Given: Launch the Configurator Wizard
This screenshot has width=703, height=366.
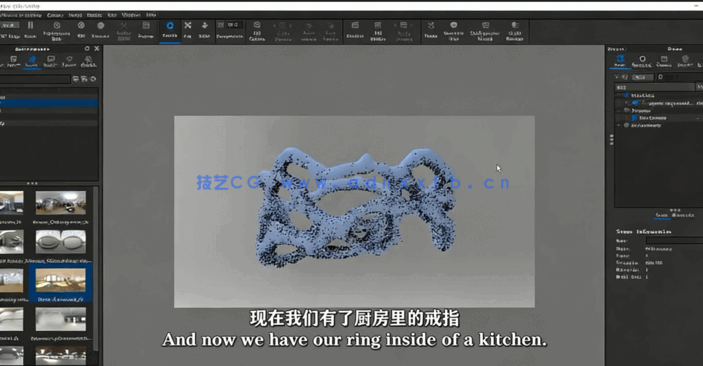Looking at the screenshot, I should [485, 30].
